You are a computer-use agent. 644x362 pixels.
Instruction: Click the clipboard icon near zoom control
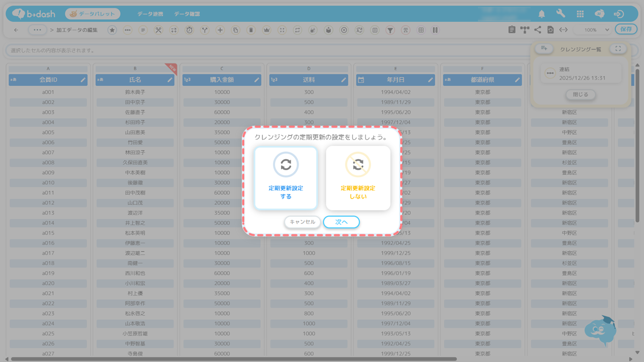pos(511,30)
